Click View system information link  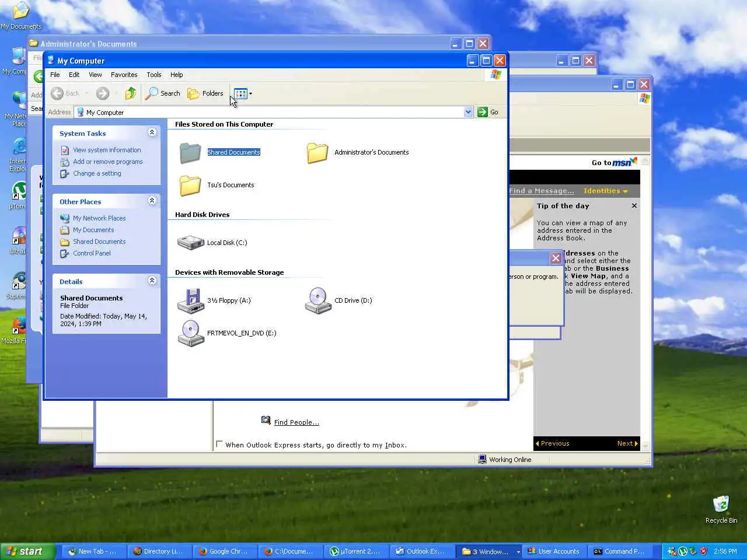pos(107,150)
